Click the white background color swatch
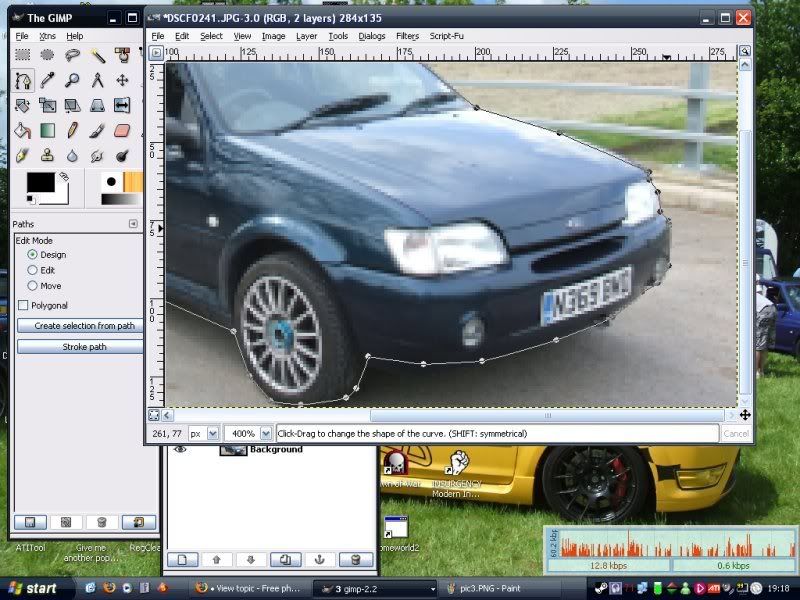Viewport: 800px width, 600px height. [x=60, y=196]
